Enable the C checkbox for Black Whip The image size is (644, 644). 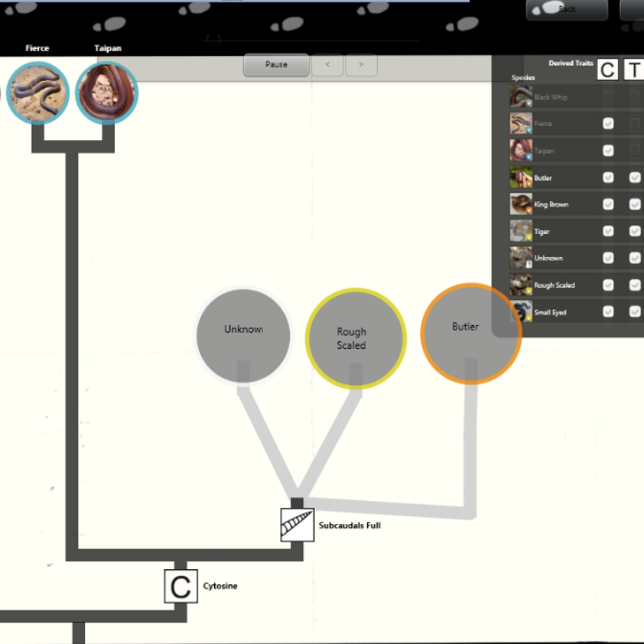click(609, 96)
